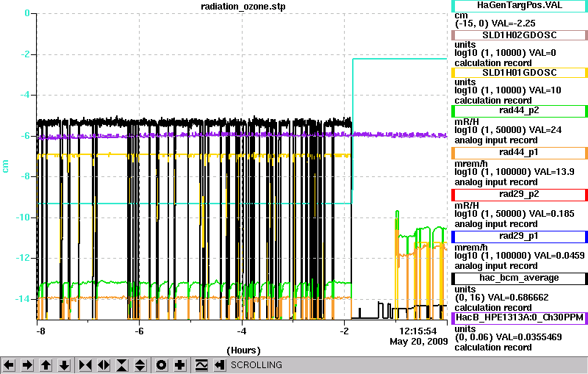Viewport: 588px width, 374px height.
Task: Click the May 20, 2009 date label
Action: [x=418, y=342]
